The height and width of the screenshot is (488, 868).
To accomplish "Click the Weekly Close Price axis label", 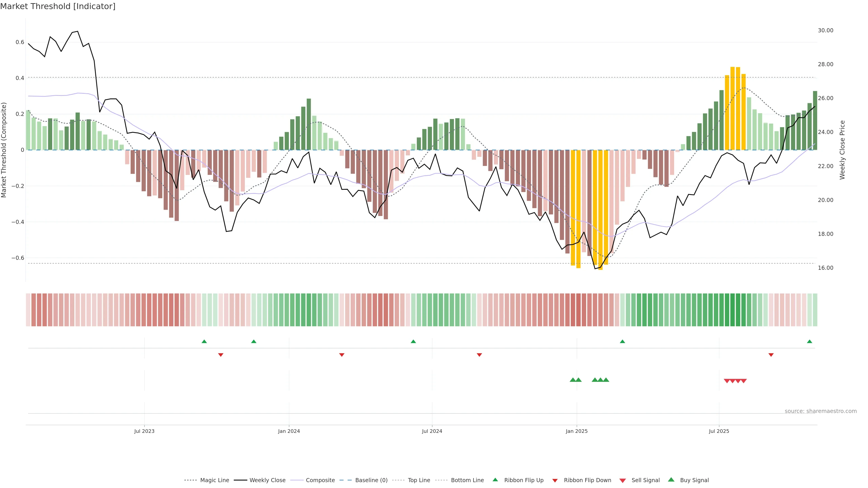I will [x=842, y=150].
